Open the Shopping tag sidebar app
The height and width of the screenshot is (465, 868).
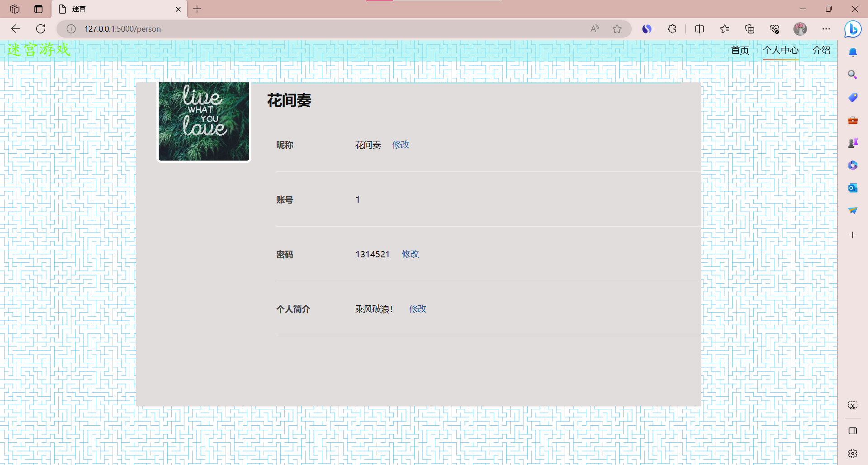[x=853, y=97]
